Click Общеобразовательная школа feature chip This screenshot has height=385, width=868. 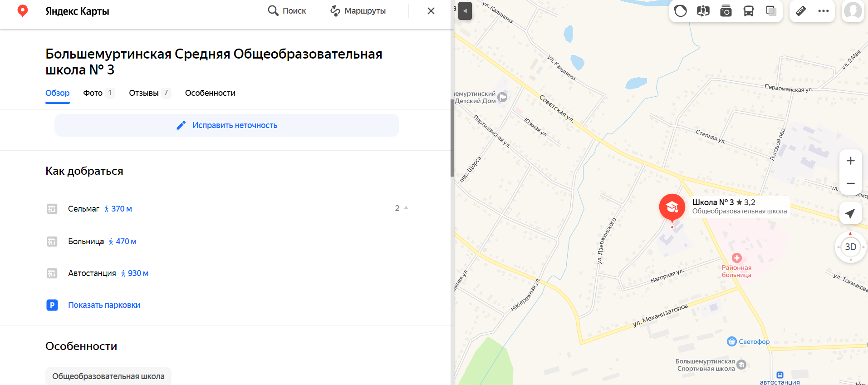click(108, 376)
